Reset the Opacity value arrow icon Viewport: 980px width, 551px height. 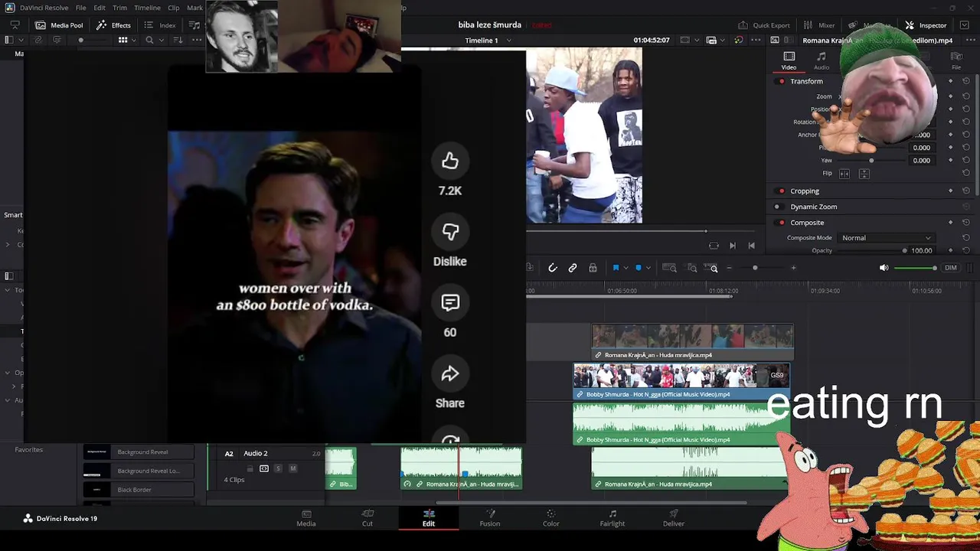(x=966, y=250)
